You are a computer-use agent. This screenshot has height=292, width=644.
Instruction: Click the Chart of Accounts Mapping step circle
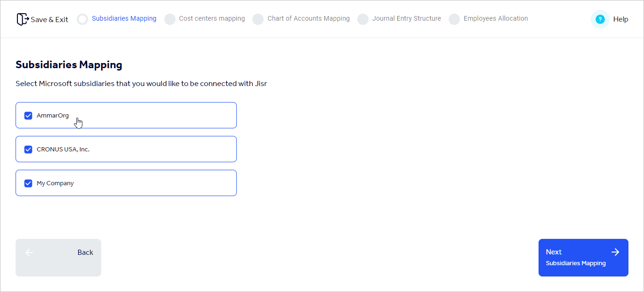click(258, 19)
